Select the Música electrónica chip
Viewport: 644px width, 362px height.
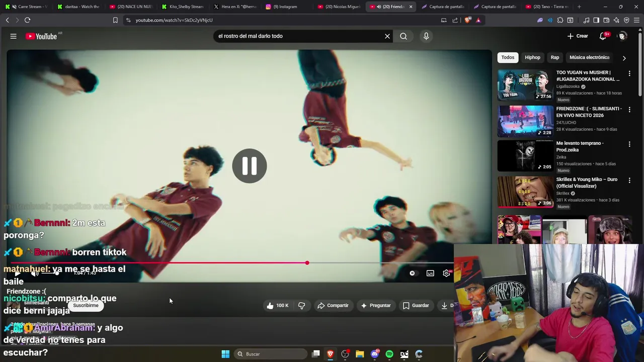[x=589, y=57]
